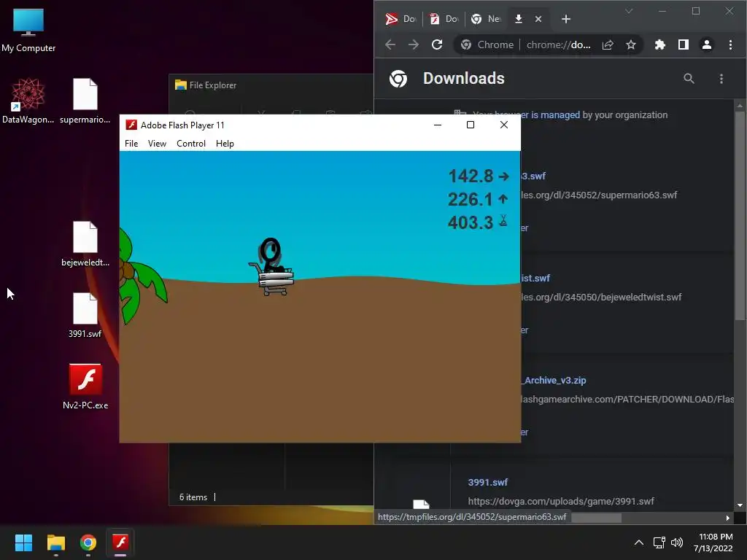Screen dimensions: 747x560
Task: Open Control menu in Flash Player
Action: 191,144
